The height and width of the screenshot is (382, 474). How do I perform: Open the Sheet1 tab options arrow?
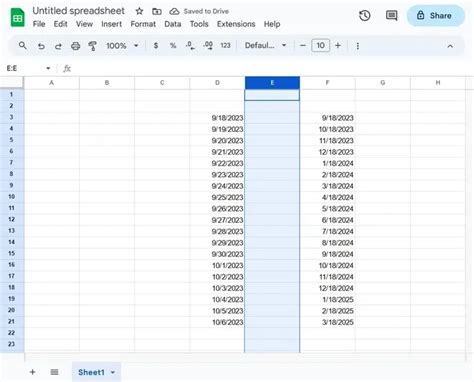tap(113, 372)
